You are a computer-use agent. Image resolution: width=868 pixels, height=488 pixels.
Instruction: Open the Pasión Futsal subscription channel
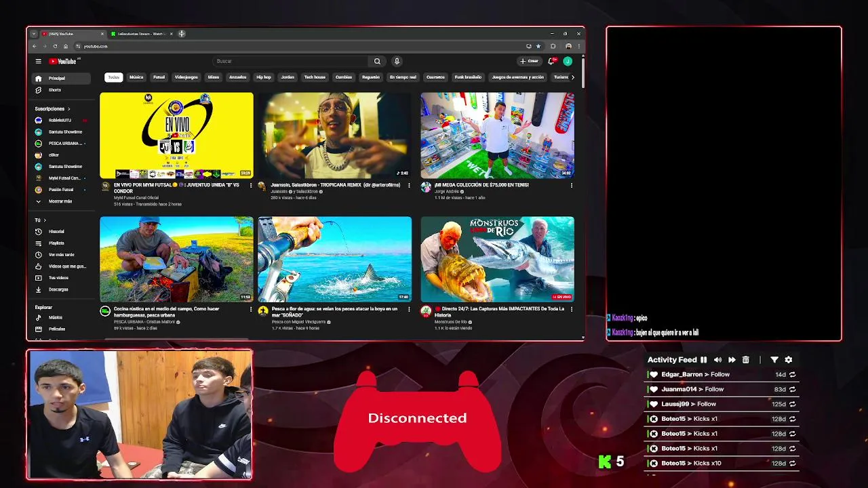click(61, 190)
